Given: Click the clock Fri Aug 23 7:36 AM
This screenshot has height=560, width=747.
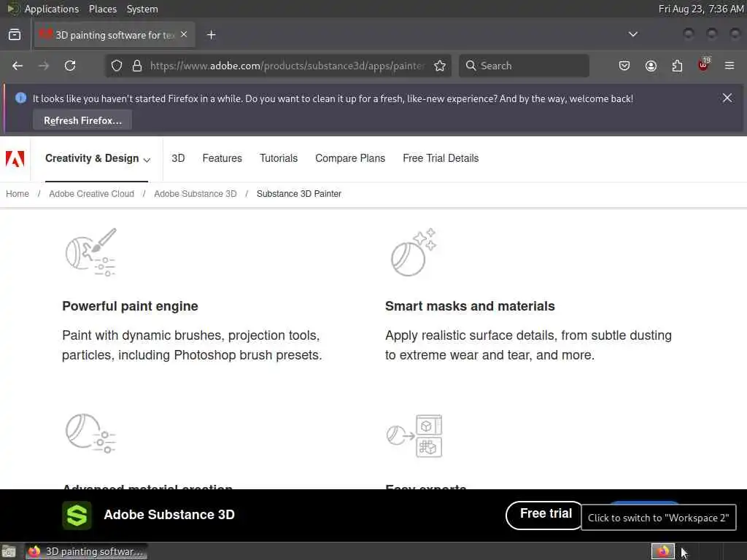Looking at the screenshot, I should [701, 9].
